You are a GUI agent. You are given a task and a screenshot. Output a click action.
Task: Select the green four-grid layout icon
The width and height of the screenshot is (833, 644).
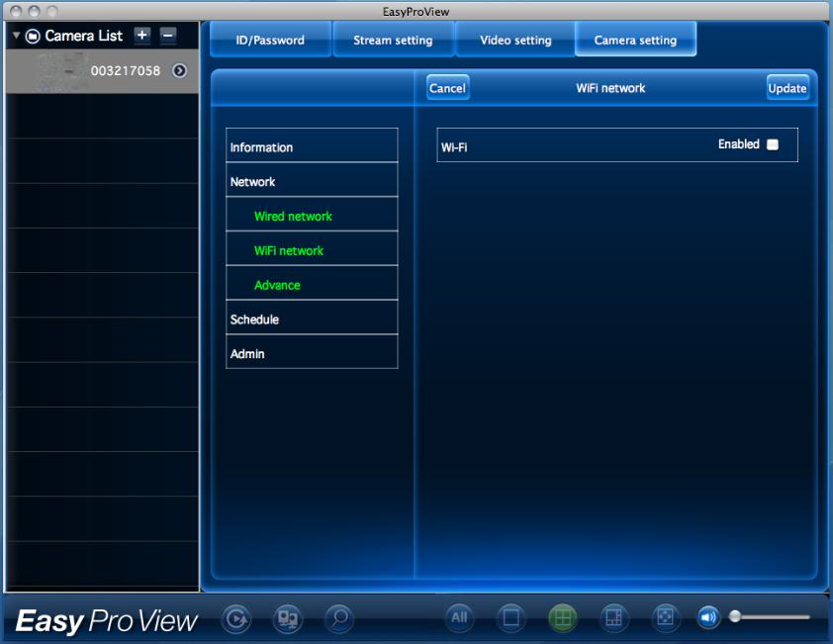pos(562,617)
